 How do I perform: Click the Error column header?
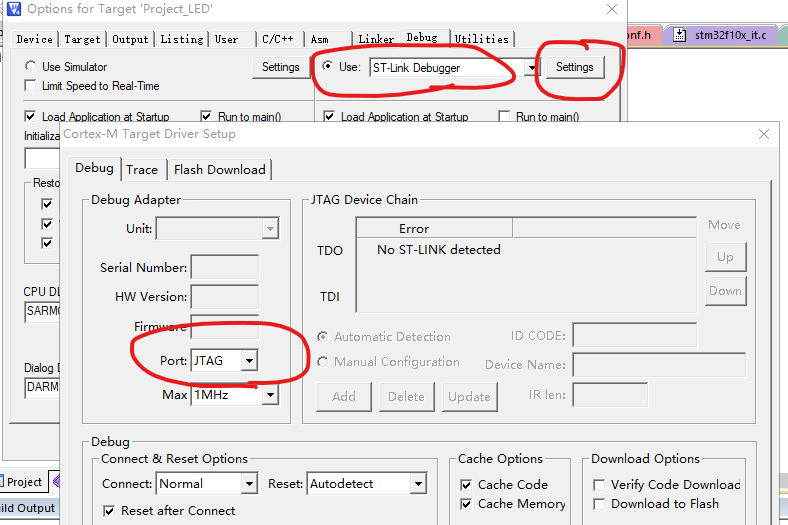(434, 229)
